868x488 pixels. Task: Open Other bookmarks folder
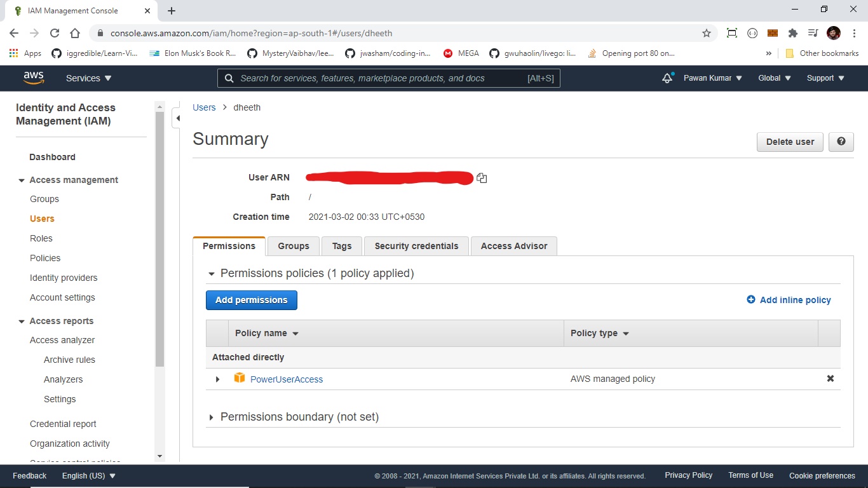point(822,53)
